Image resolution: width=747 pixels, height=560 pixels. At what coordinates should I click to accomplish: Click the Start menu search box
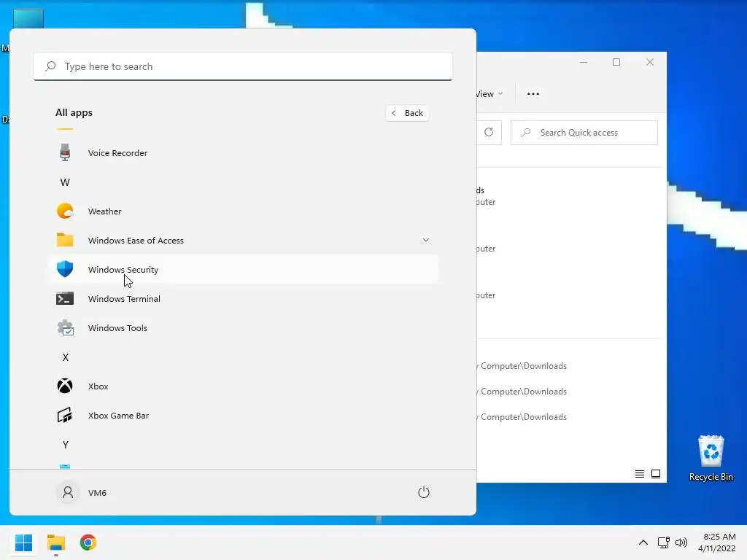coord(242,66)
